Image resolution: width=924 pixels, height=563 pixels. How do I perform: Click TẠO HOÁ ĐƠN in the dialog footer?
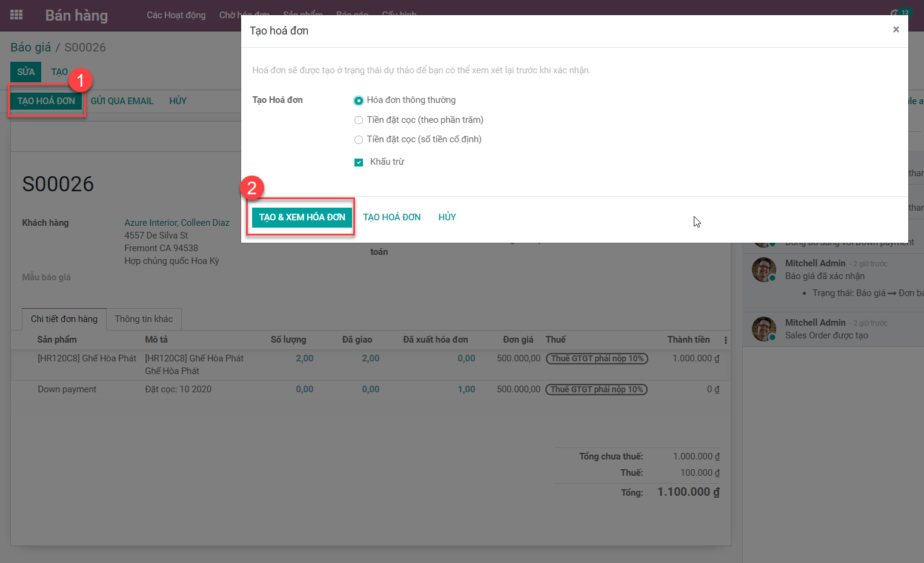[x=391, y=217]
